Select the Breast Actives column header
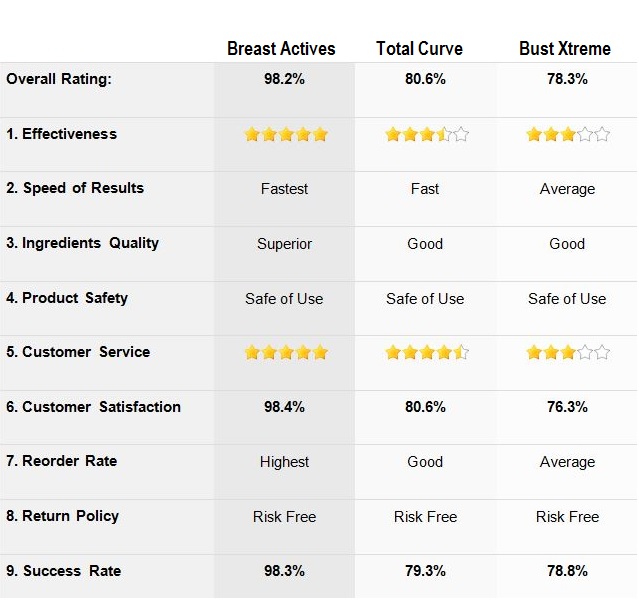The width and height of the screenshot is (639, 600). click(x=281, y=49)
